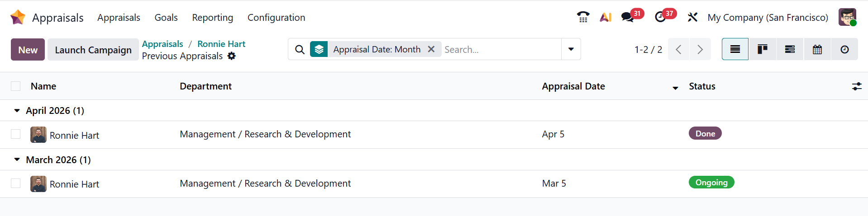
Task: Open the conversations messages icon
Action: pos(627,17)
